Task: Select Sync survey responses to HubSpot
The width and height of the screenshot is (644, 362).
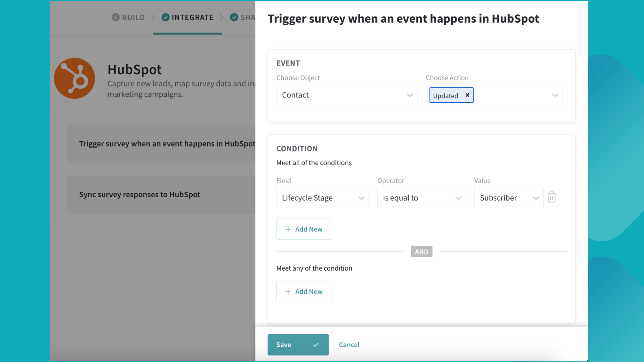Action: pos(139,194)
